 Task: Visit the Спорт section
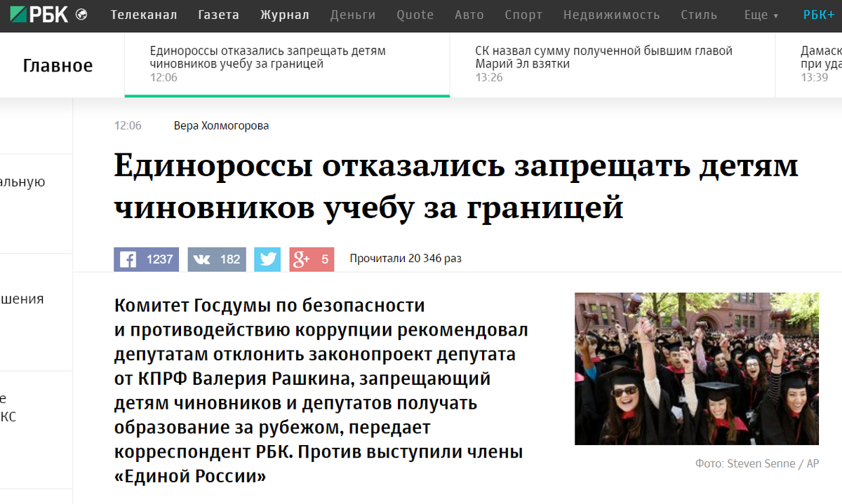click(523, 14)
